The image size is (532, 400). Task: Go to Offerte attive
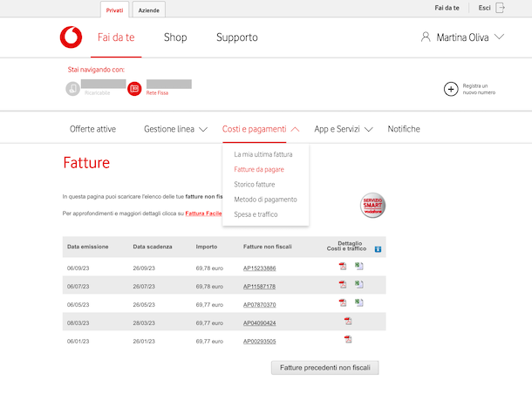[92, 129]
